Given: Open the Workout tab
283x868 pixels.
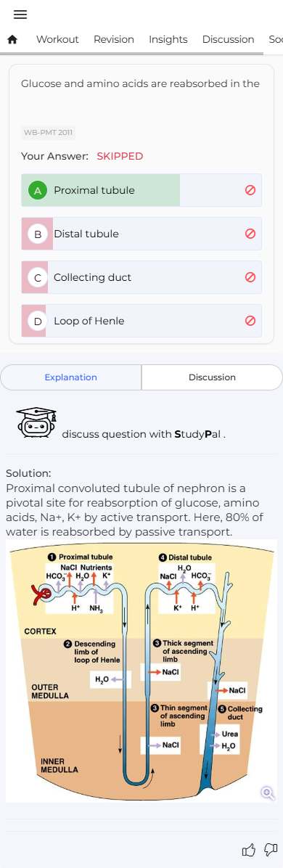Looking at the screenshot, I should click(x=57, y=39).
